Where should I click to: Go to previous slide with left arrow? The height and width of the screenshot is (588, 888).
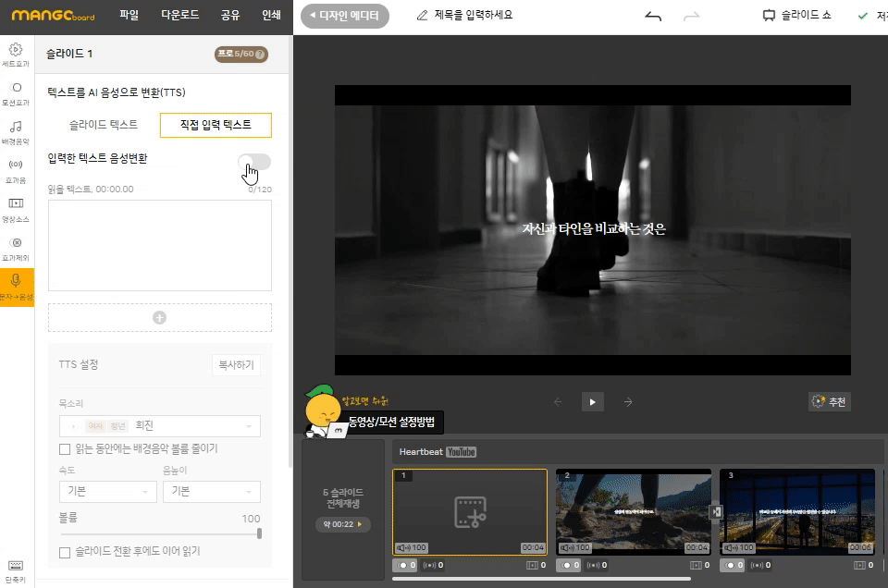(558, 402)
